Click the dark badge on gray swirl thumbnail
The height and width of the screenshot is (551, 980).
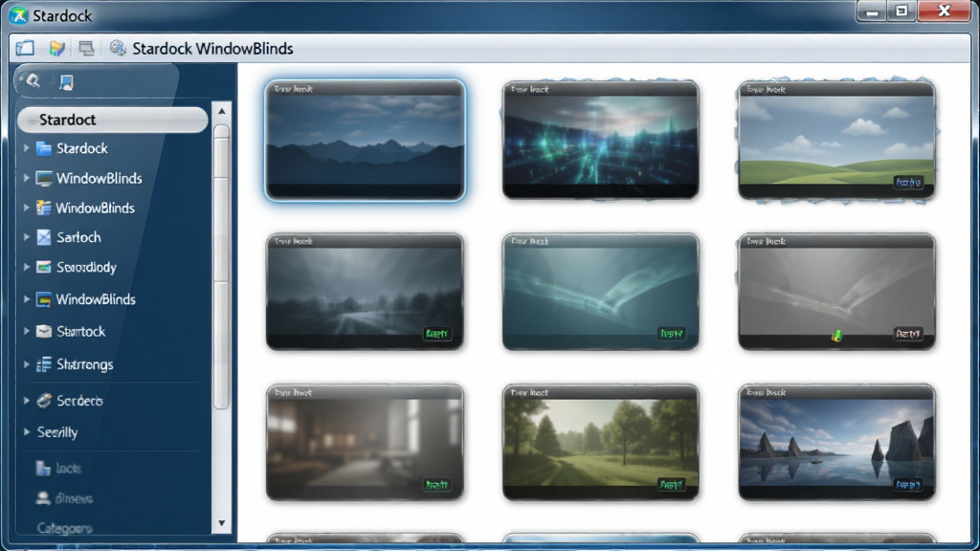pyautogui.click(x=908, y=334)
